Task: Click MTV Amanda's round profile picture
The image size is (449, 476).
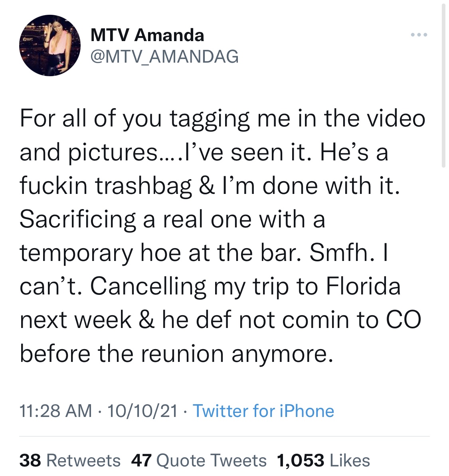Action: [x=50, y=45]
